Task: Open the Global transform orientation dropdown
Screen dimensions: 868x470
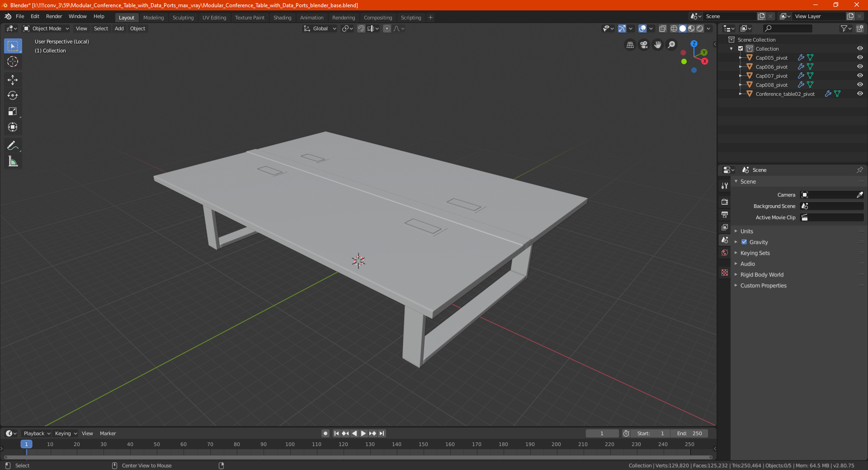Action: coord(320,28)
